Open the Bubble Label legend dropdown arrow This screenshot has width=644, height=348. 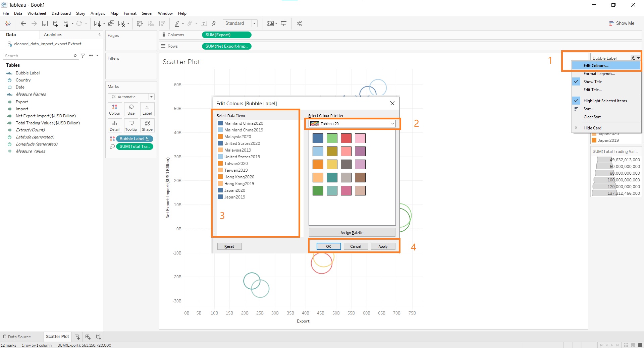coord(638,58)
